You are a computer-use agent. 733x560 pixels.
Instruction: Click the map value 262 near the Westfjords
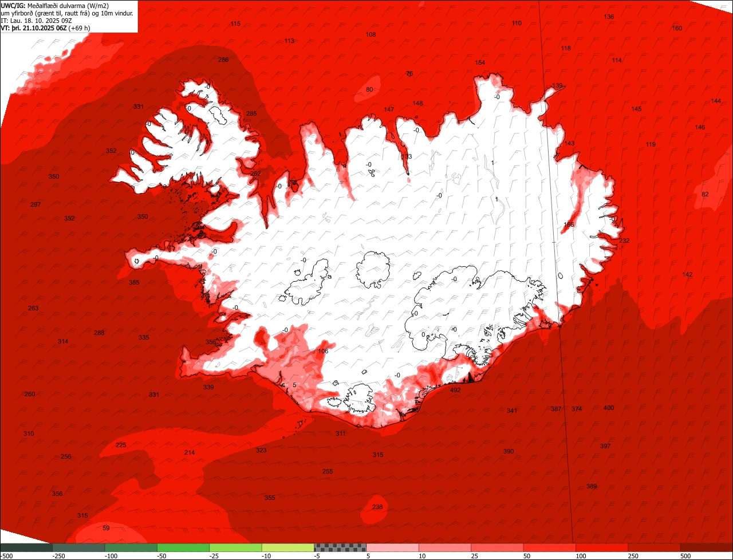coord(255,173)
